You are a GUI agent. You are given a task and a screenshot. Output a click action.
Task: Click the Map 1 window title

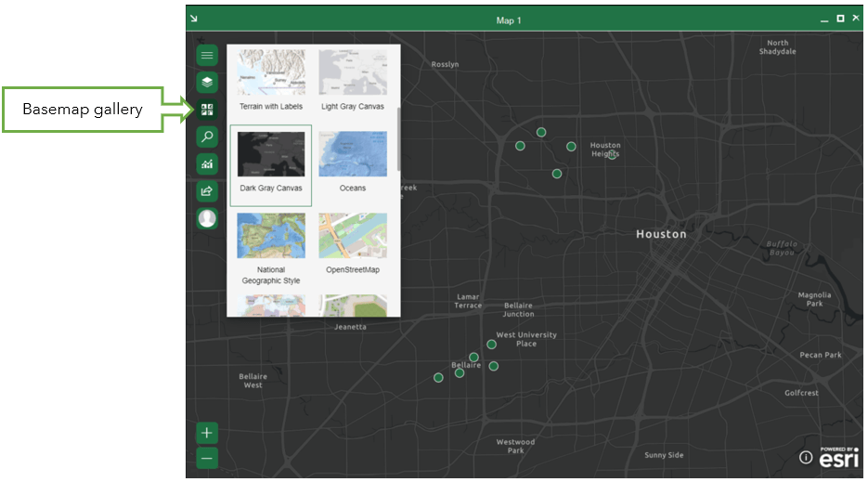509,20
